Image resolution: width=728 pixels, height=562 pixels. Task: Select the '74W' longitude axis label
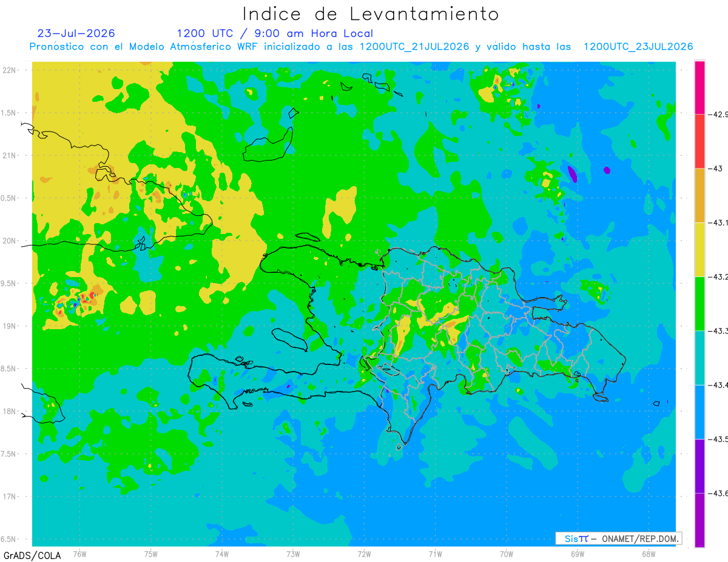pos(222,554)
